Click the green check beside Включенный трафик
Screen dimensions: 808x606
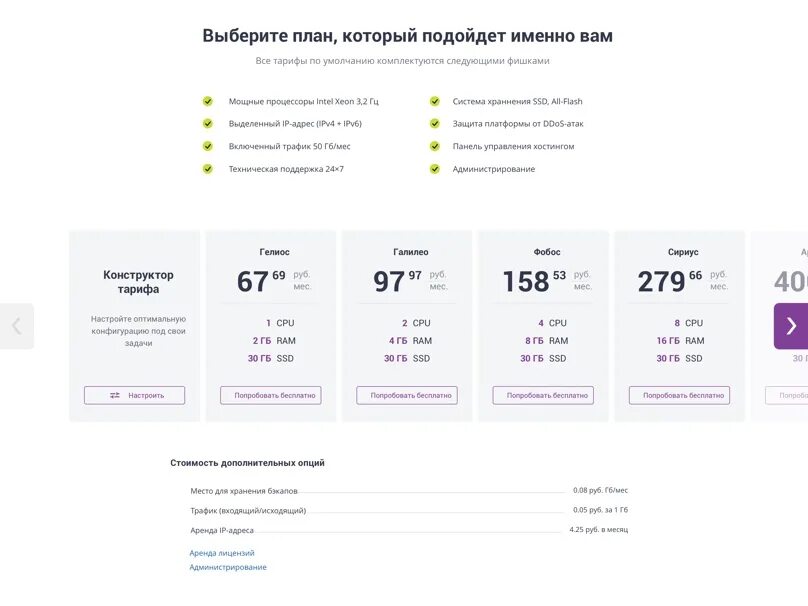(208, 146)
